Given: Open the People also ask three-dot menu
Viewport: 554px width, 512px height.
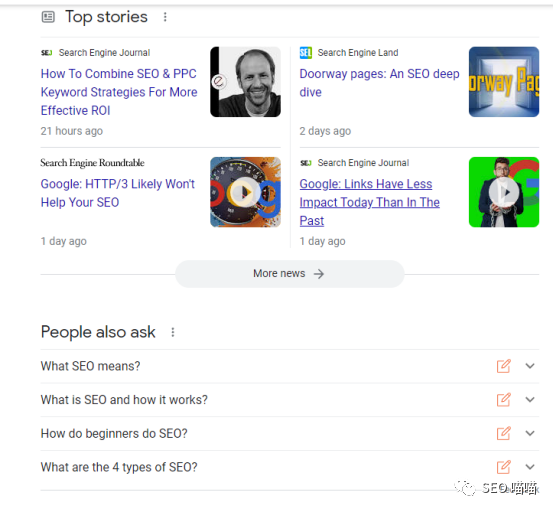Looking at the screenshot, I should [173, 332].
